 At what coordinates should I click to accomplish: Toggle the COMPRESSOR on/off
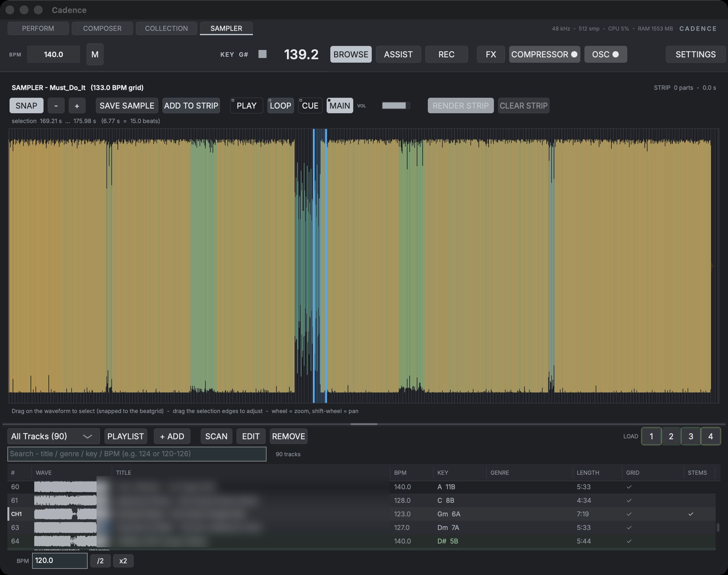click(x=544, y=54)
